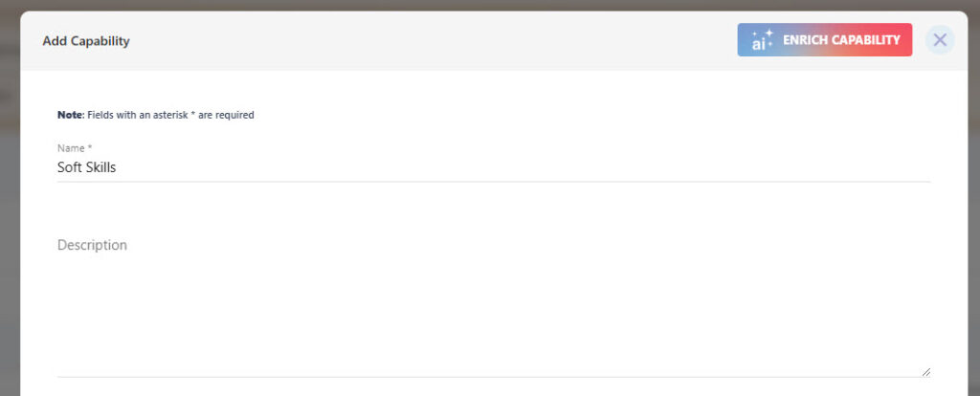This screenshot has height=396, width=980.
Task: Close the Add Capability dialog
Action: [x=940, y=40]
